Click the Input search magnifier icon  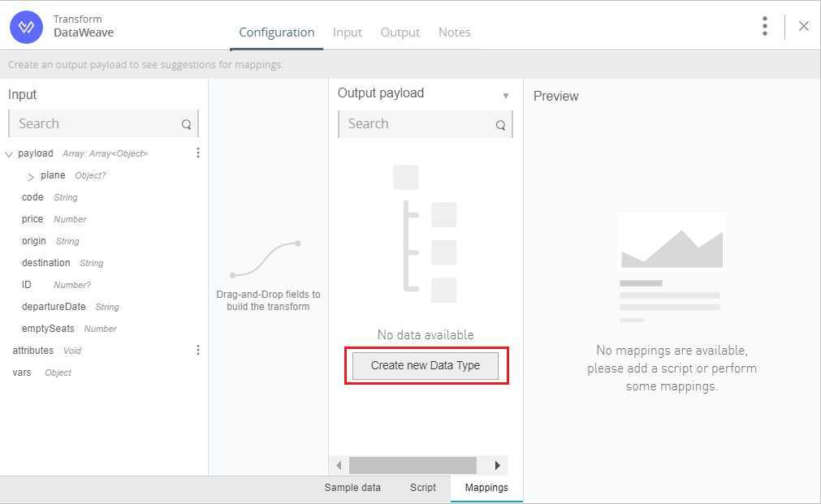pyautogui.click(x=187, y=124)
